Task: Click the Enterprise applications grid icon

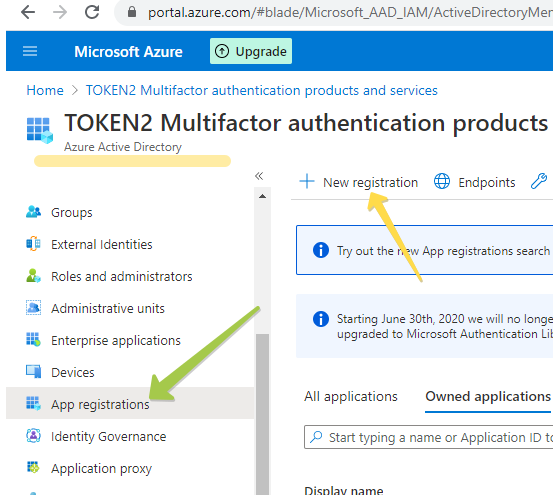Action: pos(34,340)
